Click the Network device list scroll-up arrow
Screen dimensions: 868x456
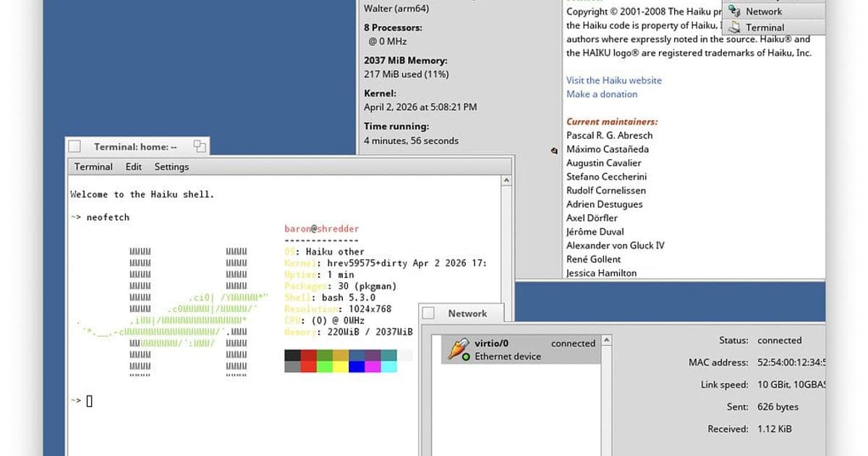pos(606,340)
